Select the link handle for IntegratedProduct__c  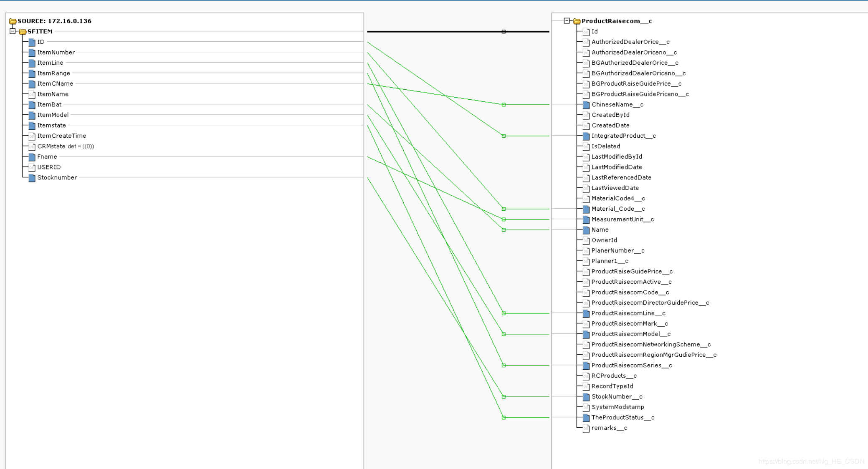[x=504, y=136]
